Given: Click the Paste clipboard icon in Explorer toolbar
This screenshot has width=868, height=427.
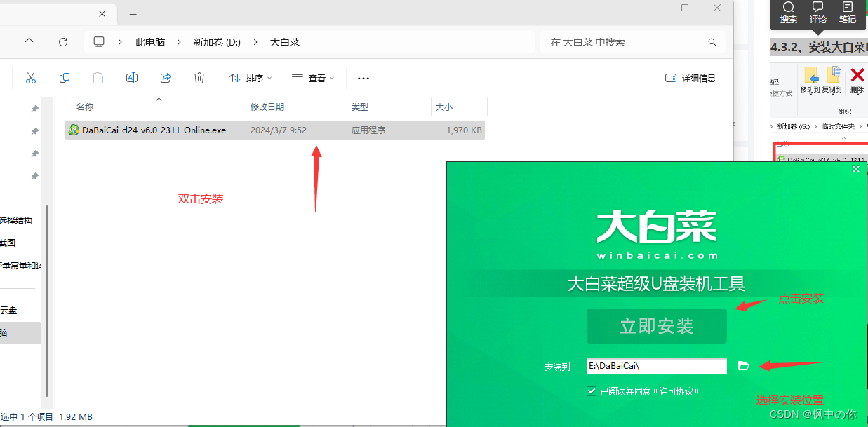Looking at the screenshot, I should click(98, 78).
